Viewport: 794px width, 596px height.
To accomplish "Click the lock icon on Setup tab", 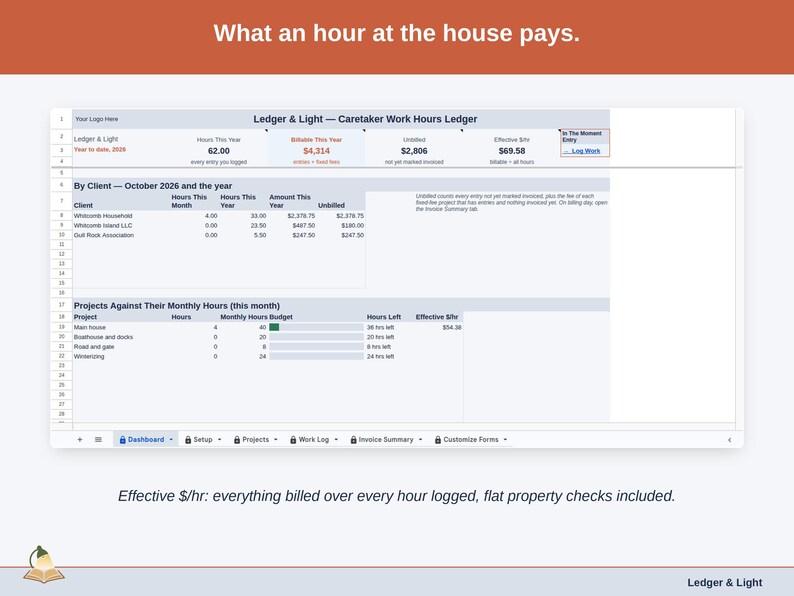I will tap(188, 440).
